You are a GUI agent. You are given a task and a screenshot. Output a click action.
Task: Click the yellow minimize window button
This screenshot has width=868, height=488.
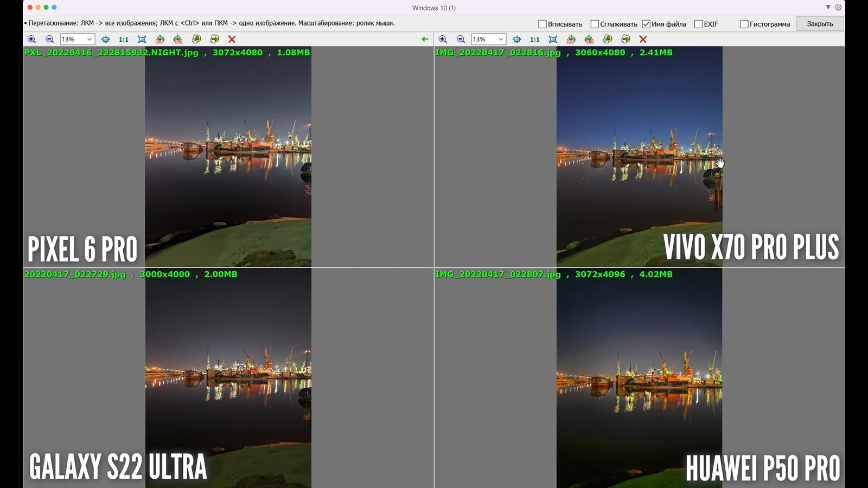pos(38,7)
